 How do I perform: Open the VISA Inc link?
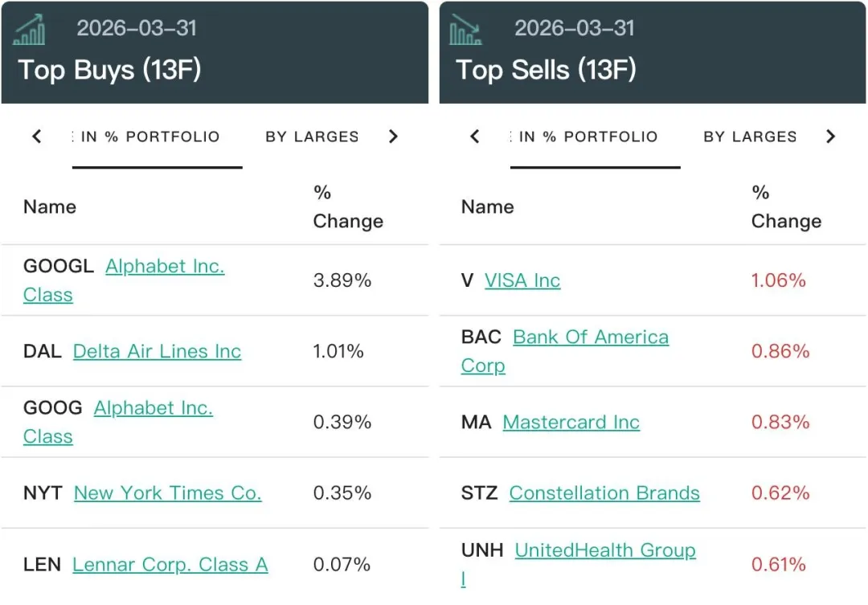pos(522,280)
